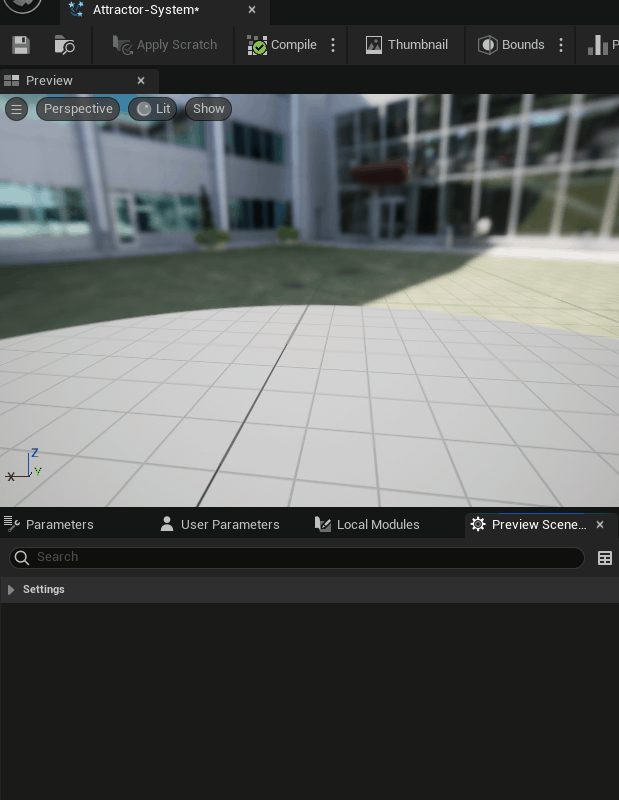Open the Bounds options three-dot menu
The image size is (619, 800).
click(561, 45)
